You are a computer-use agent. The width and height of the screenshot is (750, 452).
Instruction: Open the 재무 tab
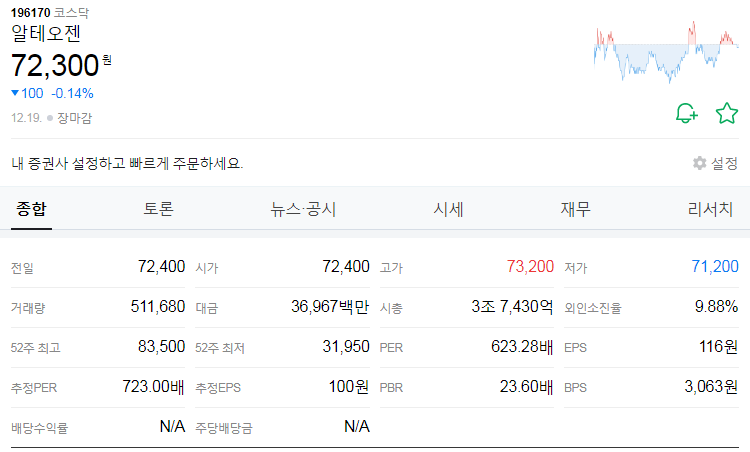(x=575, y=209)
